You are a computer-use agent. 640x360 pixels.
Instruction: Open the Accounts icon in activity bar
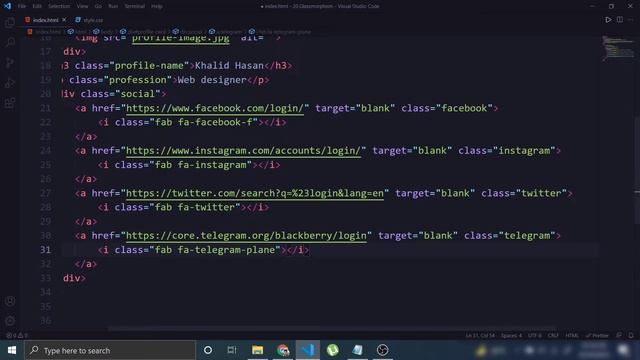coord(10,301)
